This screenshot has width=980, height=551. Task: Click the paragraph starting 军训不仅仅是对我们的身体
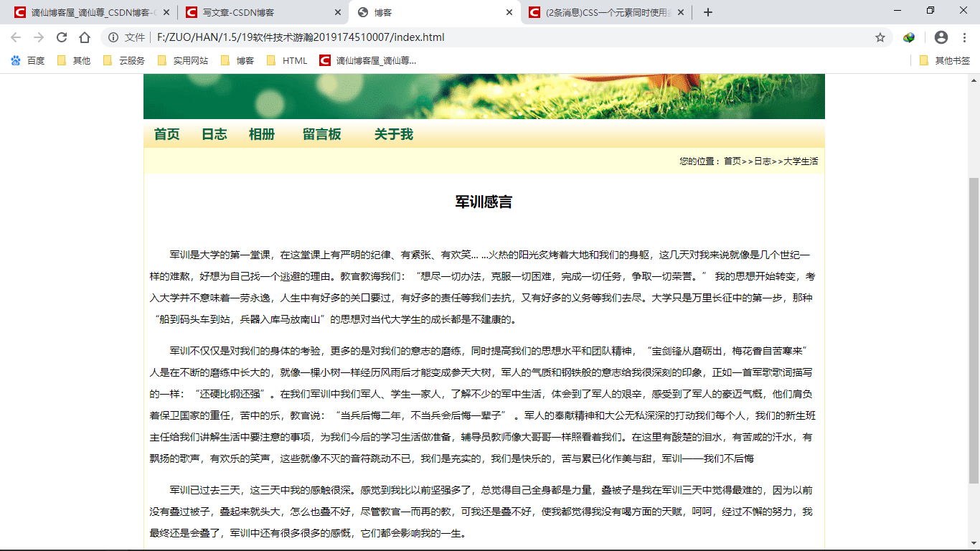click(x=484, y=405)
